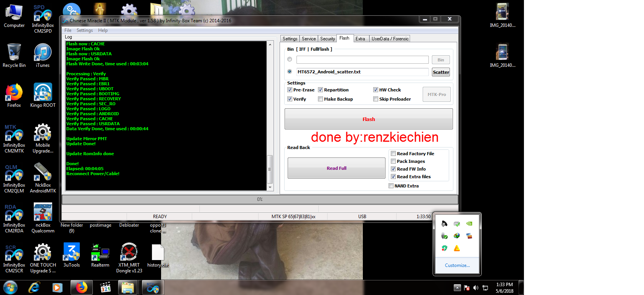
Task: Select the Kingo ROOT desktop icon
Action: click(x=43, y=96)
